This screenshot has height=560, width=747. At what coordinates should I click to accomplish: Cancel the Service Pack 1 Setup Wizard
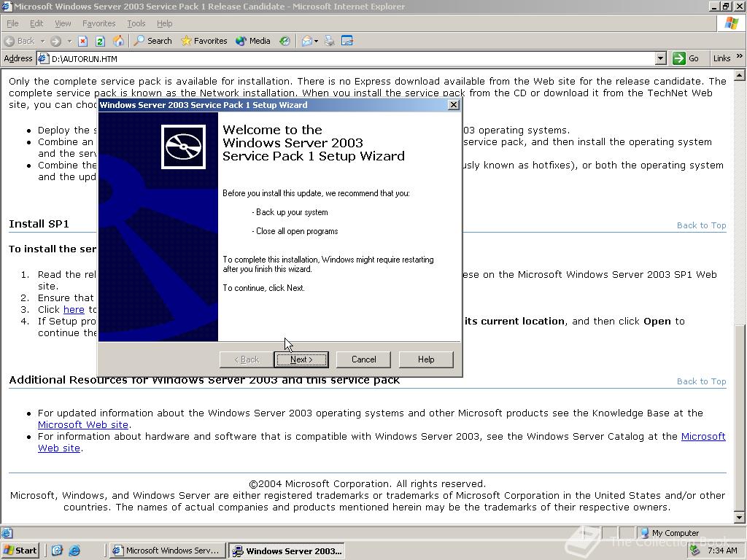click(363, 359)
